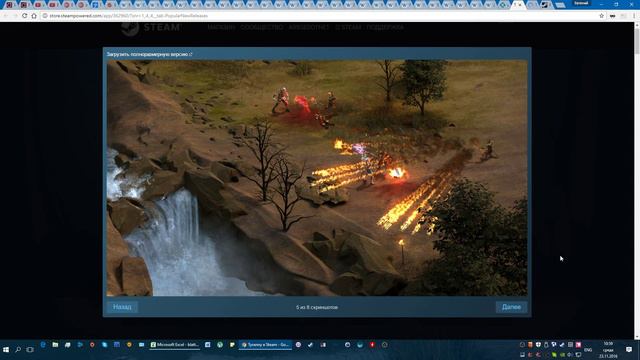
Task: Switch to Microsoft Excel taskbar window
Action: coord(175,345)
